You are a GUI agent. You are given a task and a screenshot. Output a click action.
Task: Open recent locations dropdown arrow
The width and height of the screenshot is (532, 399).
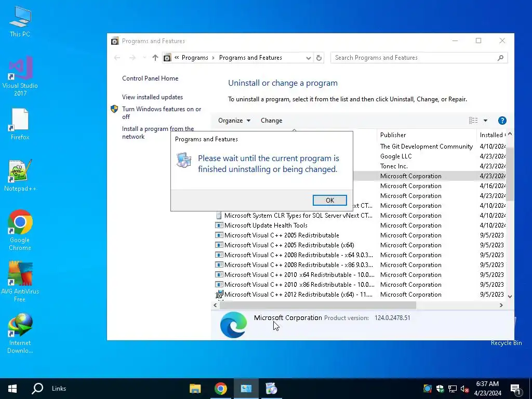(x=144, y=58)
